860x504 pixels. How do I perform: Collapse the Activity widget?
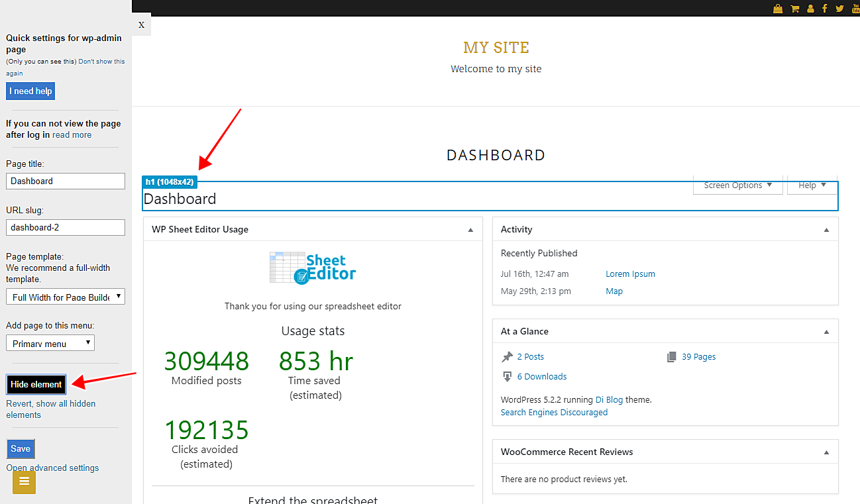826,230
